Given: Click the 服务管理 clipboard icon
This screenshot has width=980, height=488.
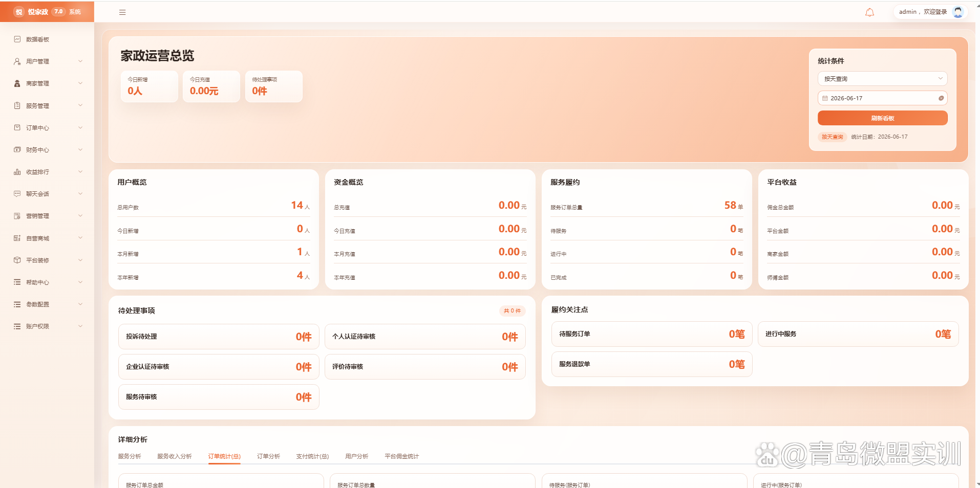Looking at the screenshot, I should tap(17, 105).
